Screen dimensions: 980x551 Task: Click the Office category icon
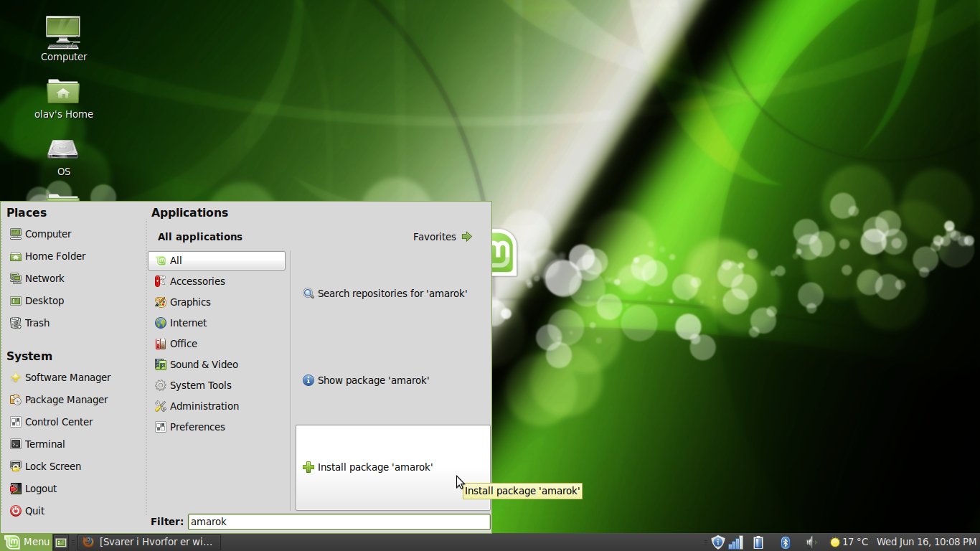coord(161,344)
